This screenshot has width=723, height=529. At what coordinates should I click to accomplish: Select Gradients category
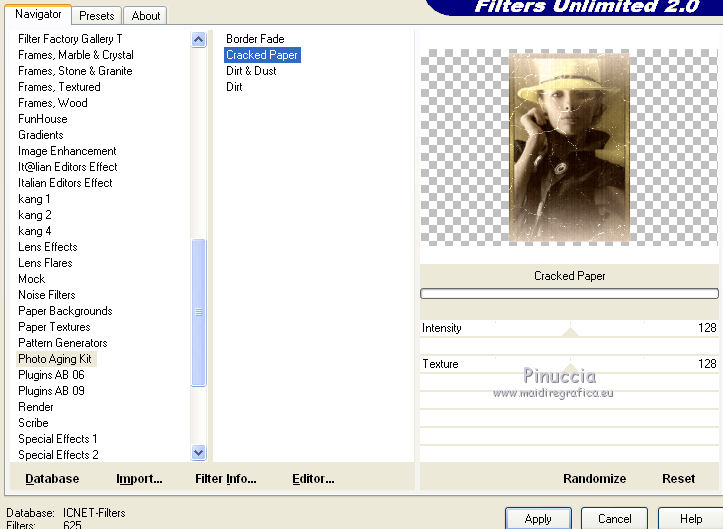(41, 135)
